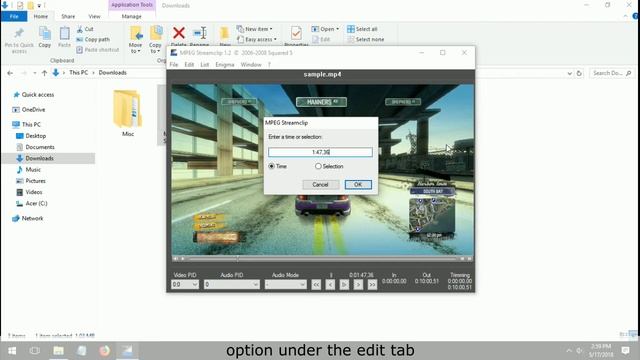Screen dimensions: 640x360
Task: Open the New item dropdown
Action: tap(255, 29)
